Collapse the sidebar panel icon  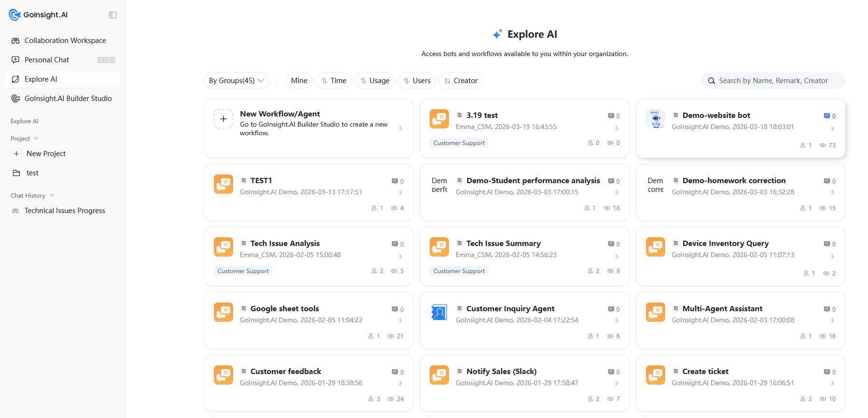pos(113,15)
